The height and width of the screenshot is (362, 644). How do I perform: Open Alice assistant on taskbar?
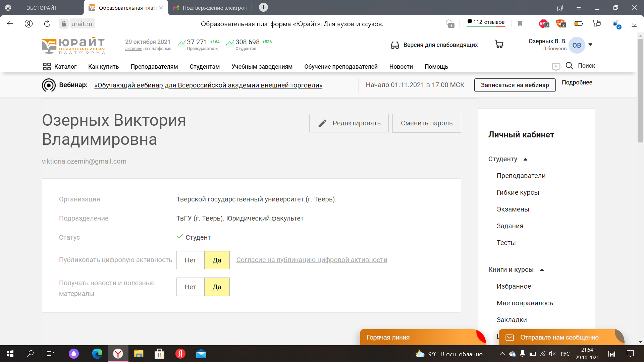(x=74, y=354)
